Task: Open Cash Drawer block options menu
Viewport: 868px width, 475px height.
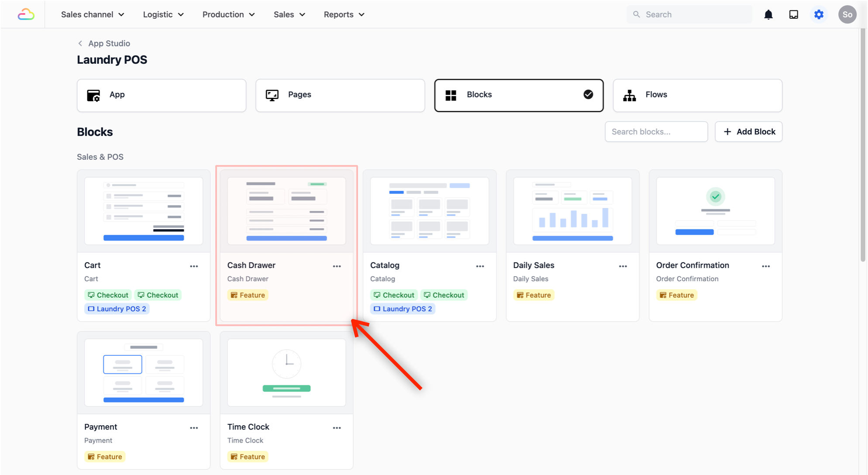Action: (337, 266)
